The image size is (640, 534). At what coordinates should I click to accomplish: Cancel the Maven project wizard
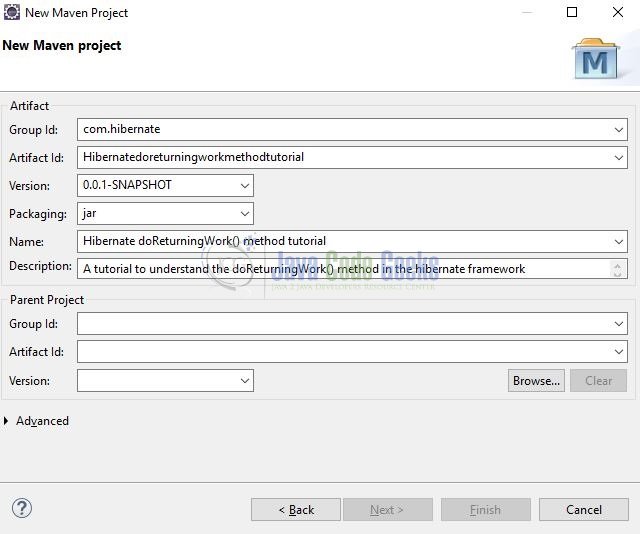pyautogui.click(x=584, y=510)
